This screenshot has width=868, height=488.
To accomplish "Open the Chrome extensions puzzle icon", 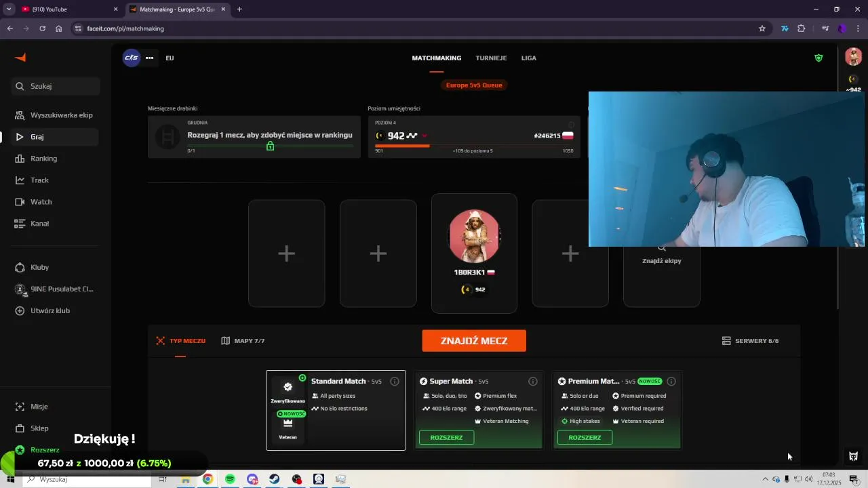I will point(802,28).
